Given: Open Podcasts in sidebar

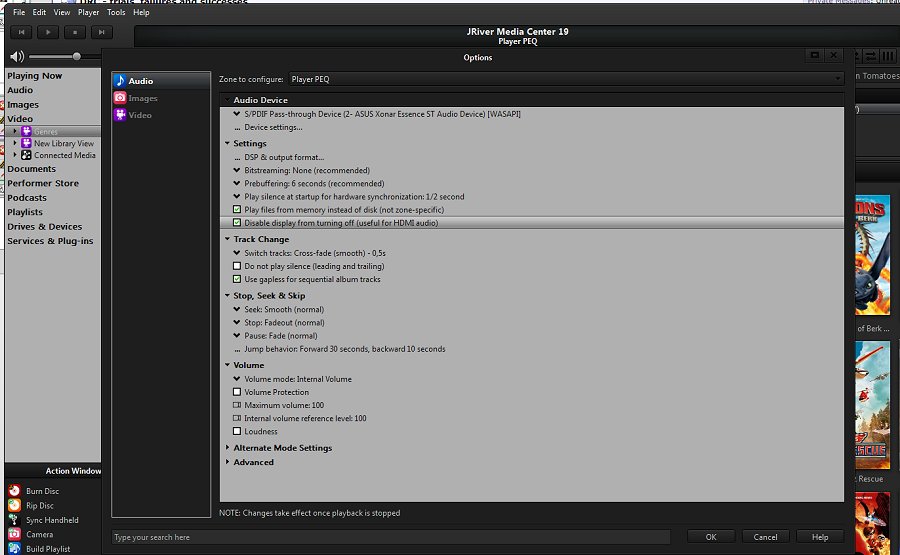Looking at the screenshot, I should click(27, 197).
